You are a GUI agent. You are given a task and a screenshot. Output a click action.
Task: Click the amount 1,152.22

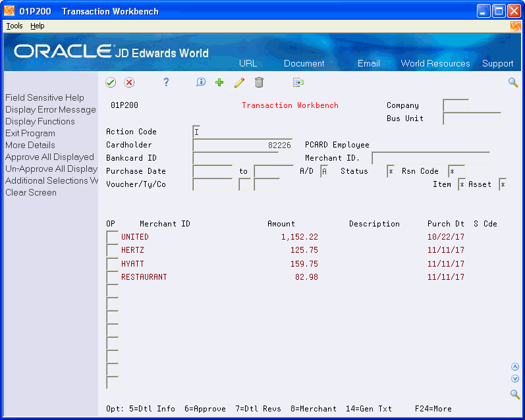[299, 237]
